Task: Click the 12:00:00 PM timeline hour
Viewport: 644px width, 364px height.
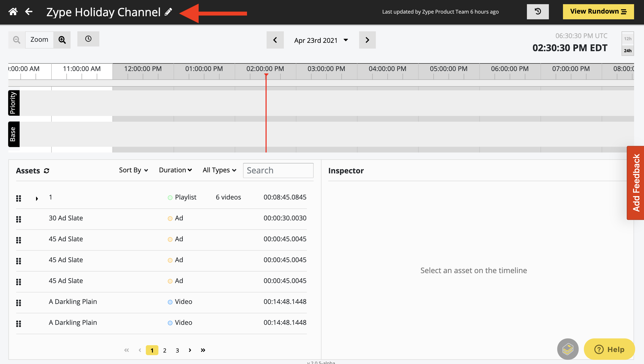Action: (143, 69)
